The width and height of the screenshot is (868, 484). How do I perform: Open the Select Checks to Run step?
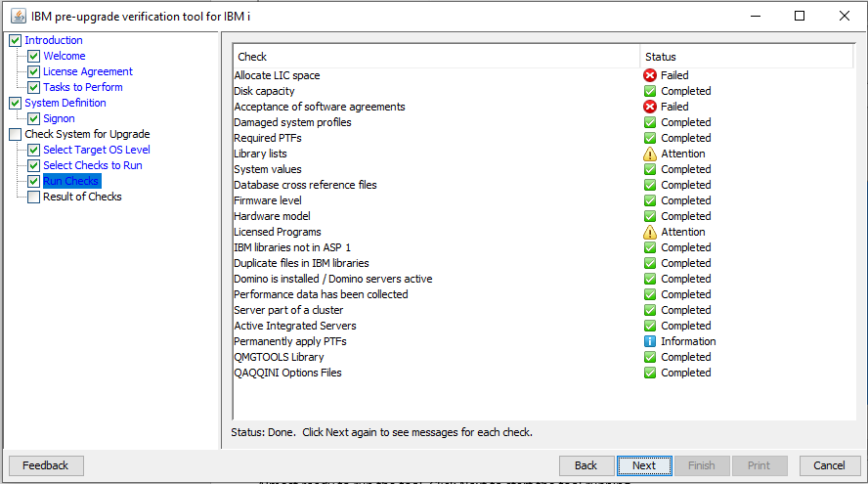pos(92,165)
